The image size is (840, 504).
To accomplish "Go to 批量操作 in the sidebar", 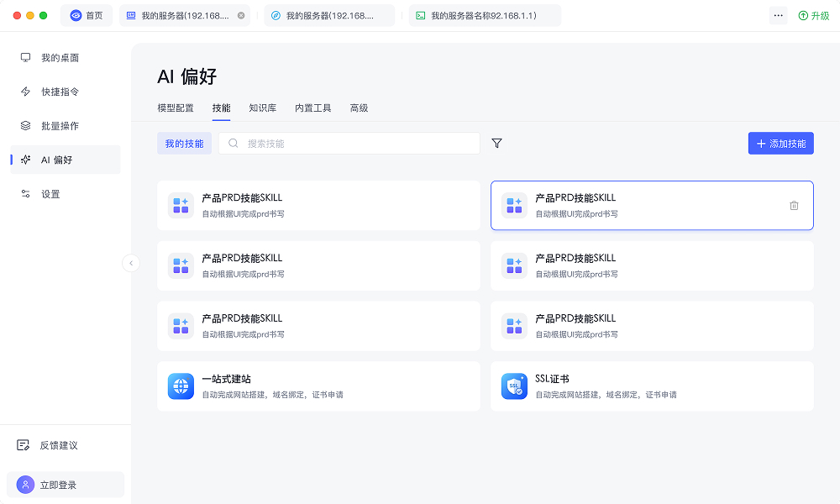I will pos(66,126).
